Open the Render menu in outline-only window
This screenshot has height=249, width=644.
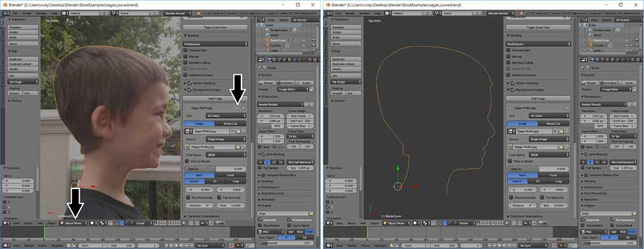350,13
